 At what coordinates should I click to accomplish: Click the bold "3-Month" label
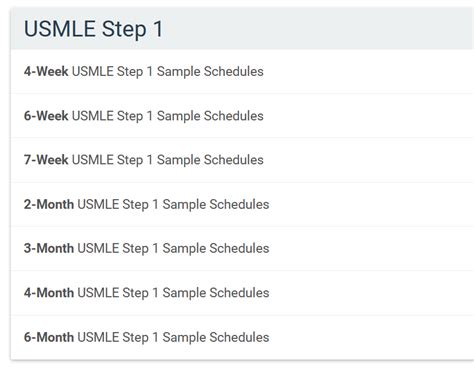[49, 248]
